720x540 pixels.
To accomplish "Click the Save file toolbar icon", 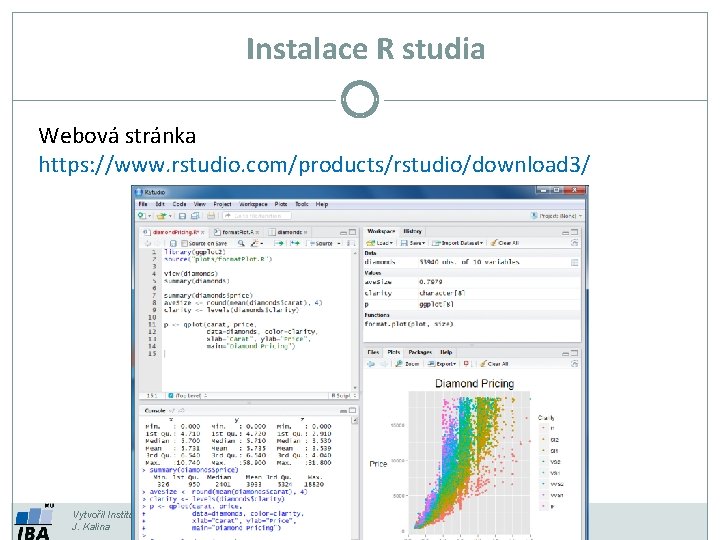I will (182, 215).
